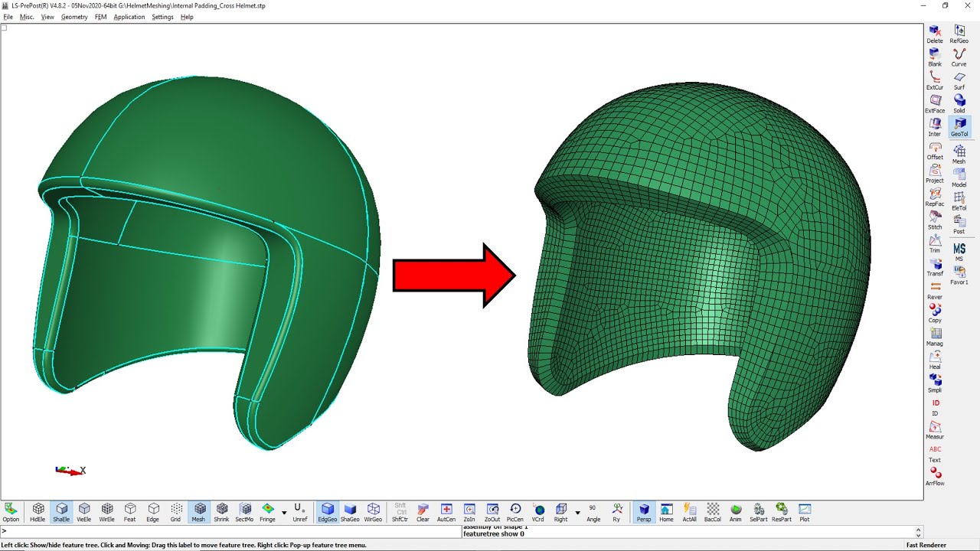The height and width of the screenshot is (551, 980).
Task: Change background with BacCol icon
Action: 713,512
